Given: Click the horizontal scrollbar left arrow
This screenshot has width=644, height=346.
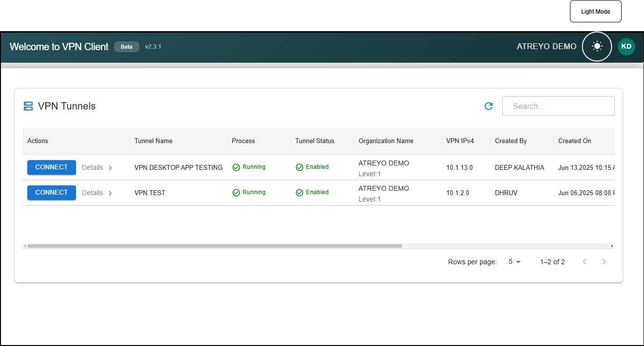Looking at the screenshot, I should tap(25, 246).
